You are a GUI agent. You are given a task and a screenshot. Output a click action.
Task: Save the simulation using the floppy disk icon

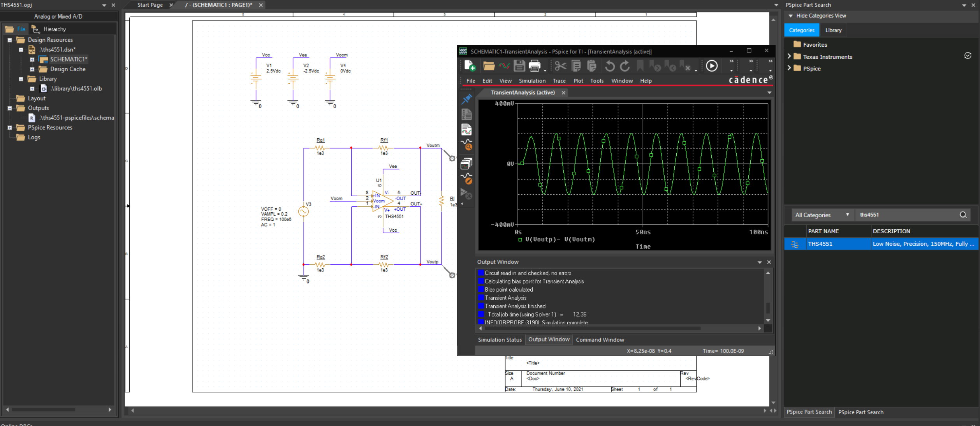pyautogui.click(x=519, y=66)
